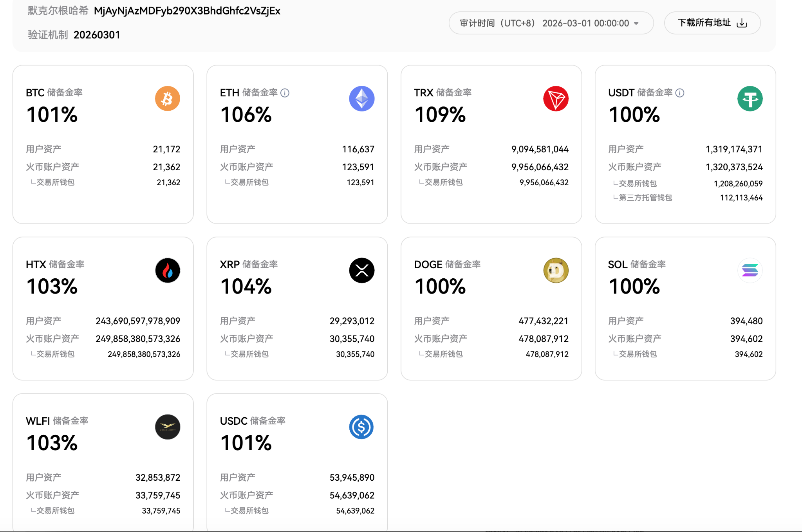Open the USDT reserve ratio info tooltip
Screen dimensions: 802x532
tap(680, 93)
